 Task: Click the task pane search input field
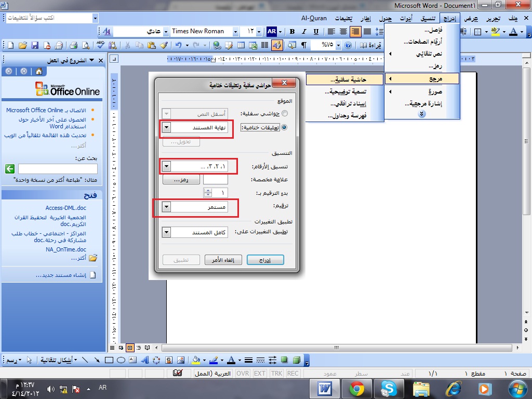(x=58, y=169)
